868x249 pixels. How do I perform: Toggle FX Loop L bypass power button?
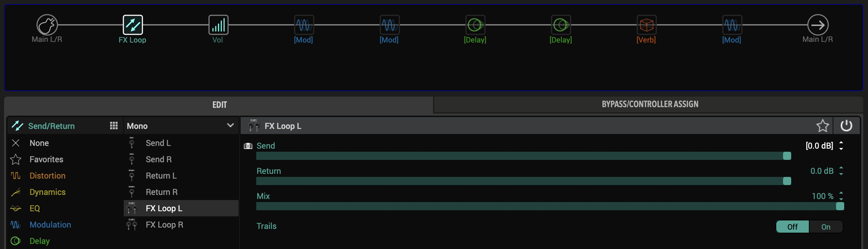click(846, 126)
